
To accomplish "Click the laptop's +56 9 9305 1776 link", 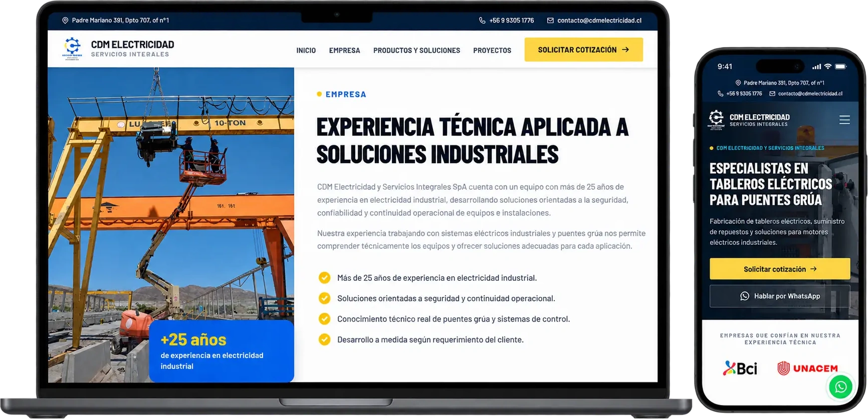I will pyautogui.click(x=512, y=21).
